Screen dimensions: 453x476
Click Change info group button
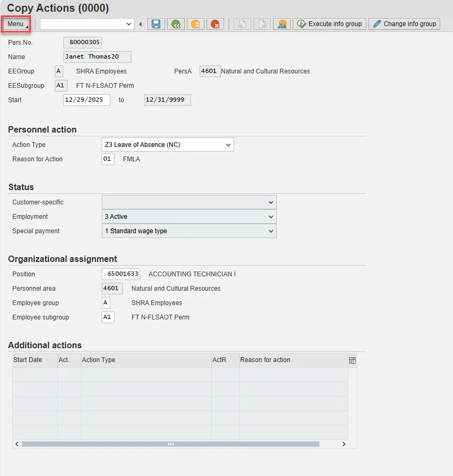click(404, 24)
